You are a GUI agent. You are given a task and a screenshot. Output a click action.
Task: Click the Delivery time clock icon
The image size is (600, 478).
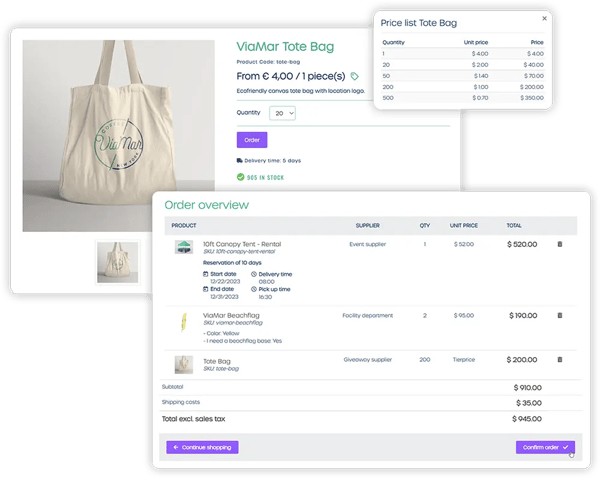tap(254, 274)
